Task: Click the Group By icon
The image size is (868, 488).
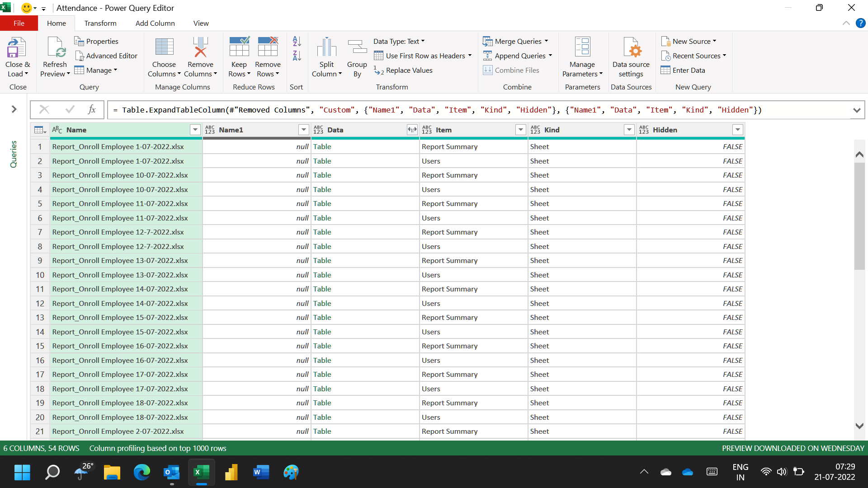Action: (357, 47)
